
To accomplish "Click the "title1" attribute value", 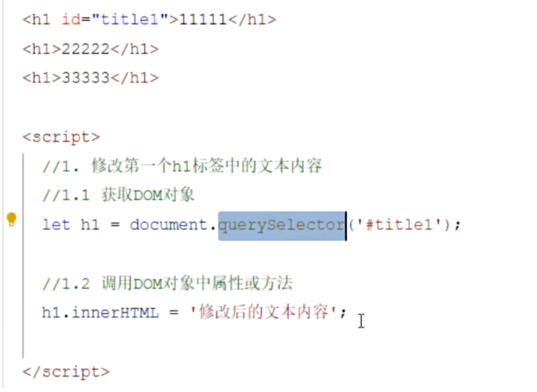I will 130,19.
